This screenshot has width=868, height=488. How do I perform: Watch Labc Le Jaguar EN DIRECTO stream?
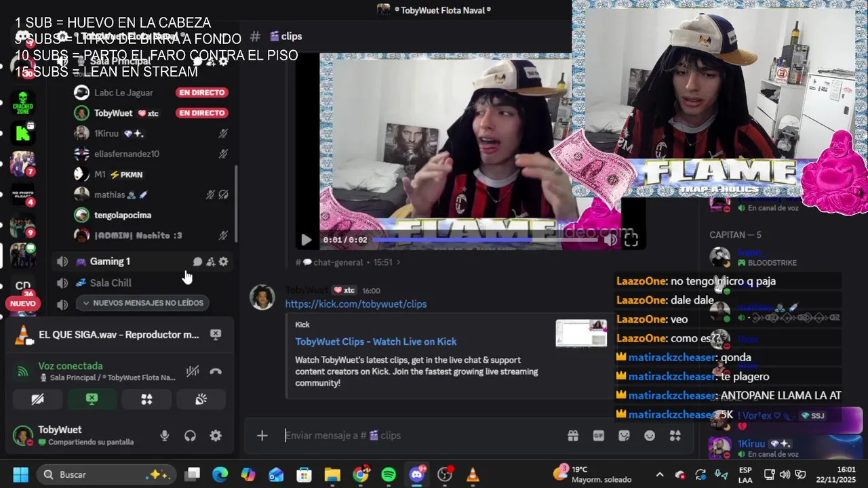pyautogui.click(x=201, y=93)
